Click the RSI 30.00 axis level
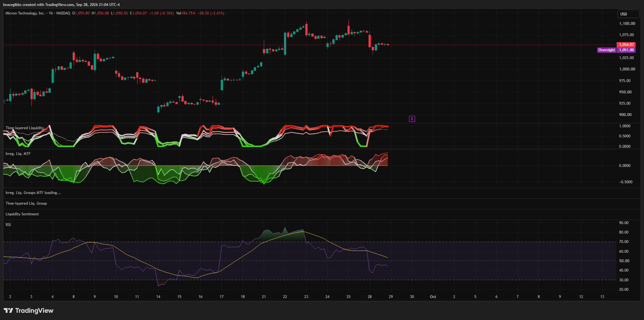 click(624, 280)
